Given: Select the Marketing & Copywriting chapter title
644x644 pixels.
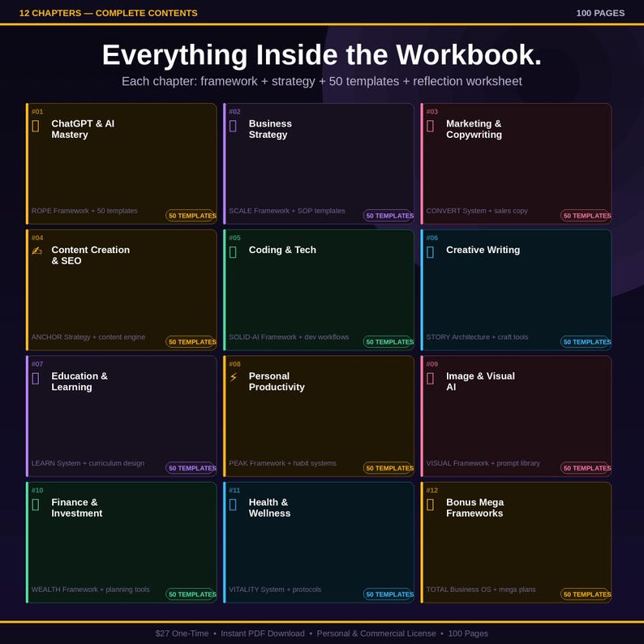Looking at the screenshot, I should tap(474, 129).
